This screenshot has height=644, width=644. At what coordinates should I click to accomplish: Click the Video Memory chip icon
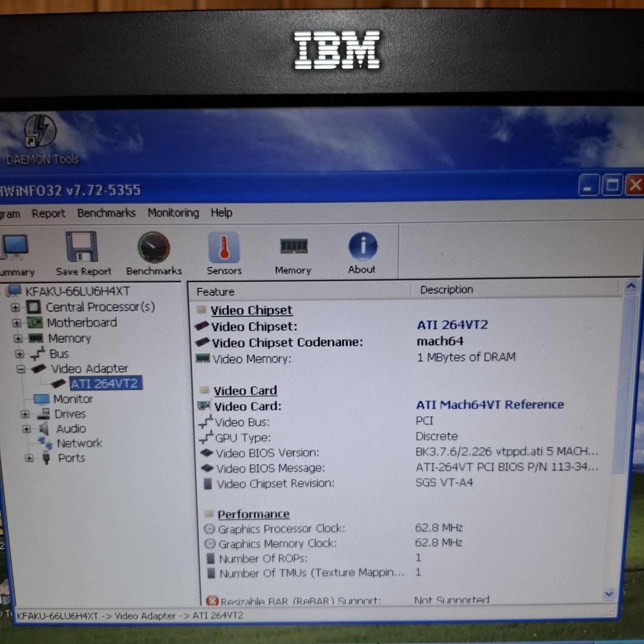pos(203,359)
